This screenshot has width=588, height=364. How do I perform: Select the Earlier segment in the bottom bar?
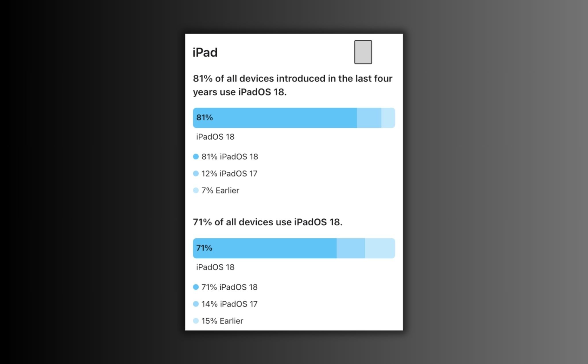[x=380, y=248]
